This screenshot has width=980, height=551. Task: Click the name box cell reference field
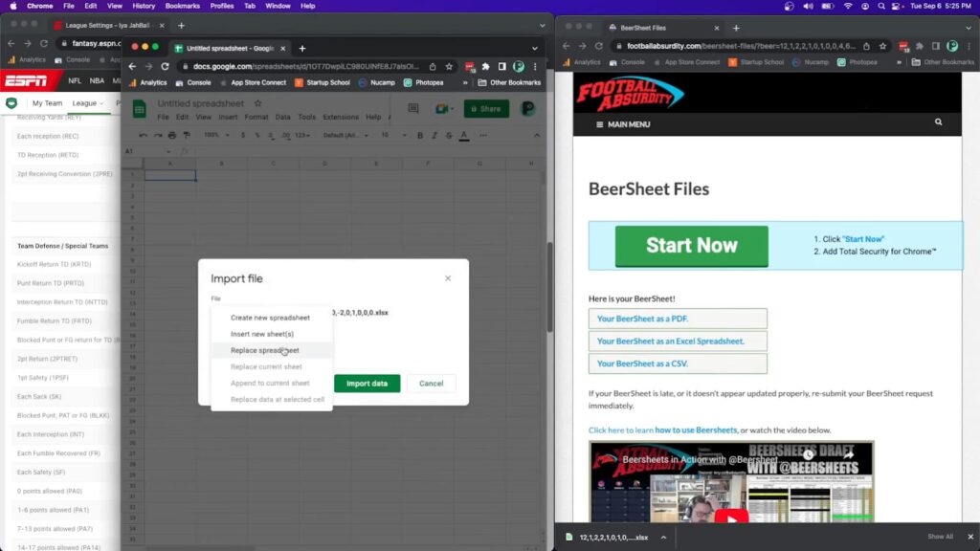pyautogui.click(x=147, y=151)
